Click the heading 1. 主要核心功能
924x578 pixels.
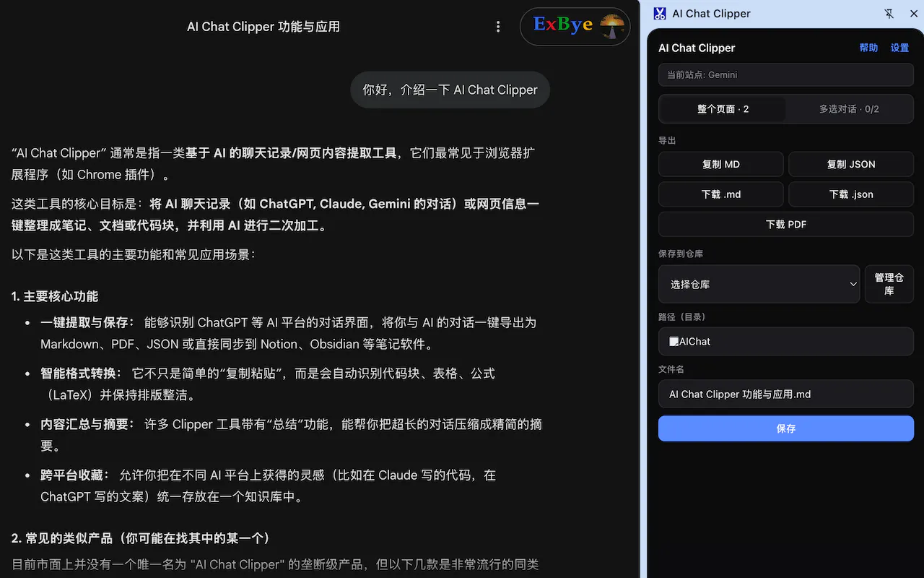[55, 296]
